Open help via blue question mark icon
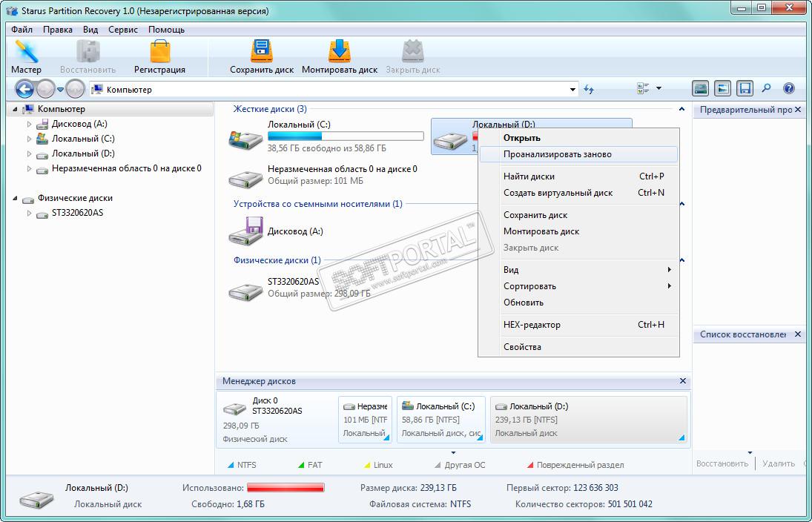 pos(789,88)
